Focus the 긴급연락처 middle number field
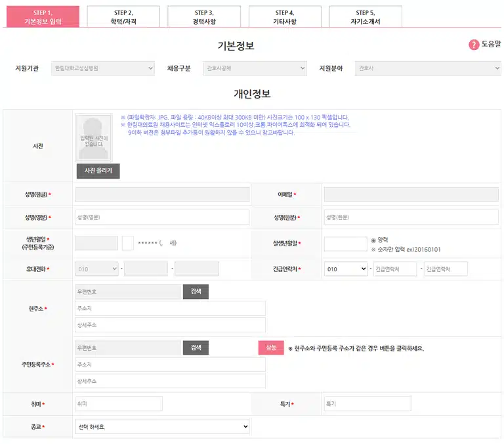The width and height of the screenshot is (504, 444). coord(395,269)
